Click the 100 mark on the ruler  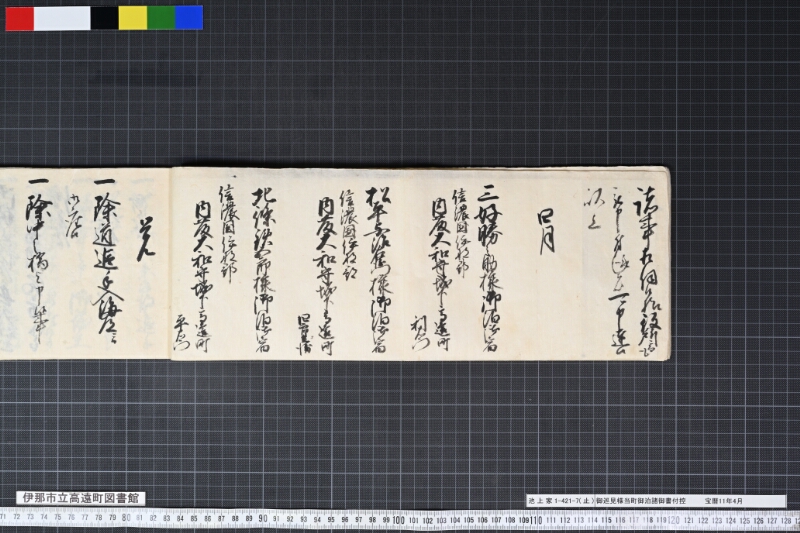(398, 520)
